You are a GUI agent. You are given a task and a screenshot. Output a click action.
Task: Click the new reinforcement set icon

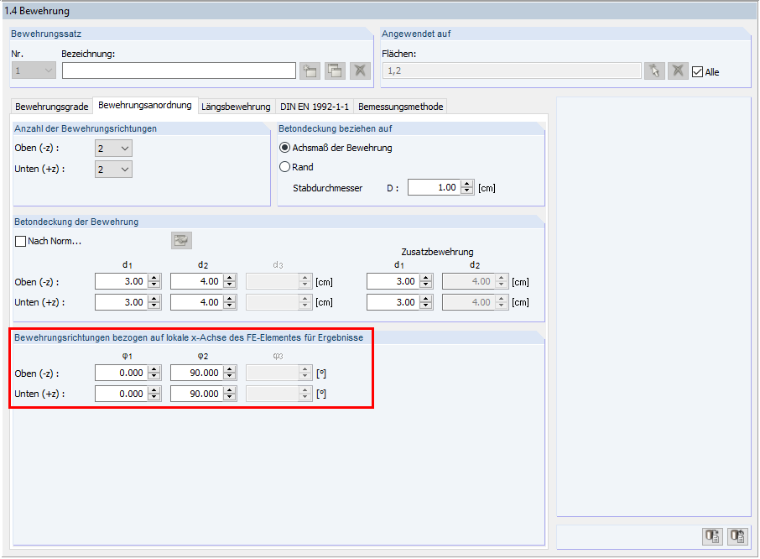(x=310, y=71)
